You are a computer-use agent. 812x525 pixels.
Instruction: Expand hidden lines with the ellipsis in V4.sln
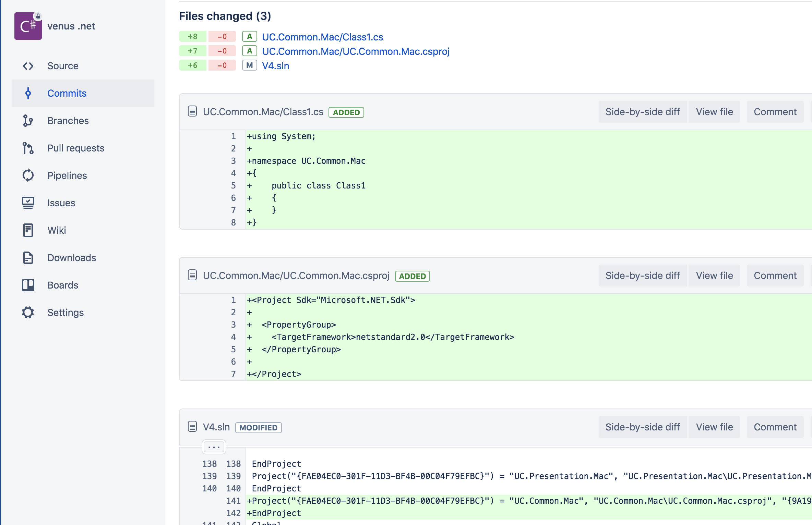[x=214, y=447]
